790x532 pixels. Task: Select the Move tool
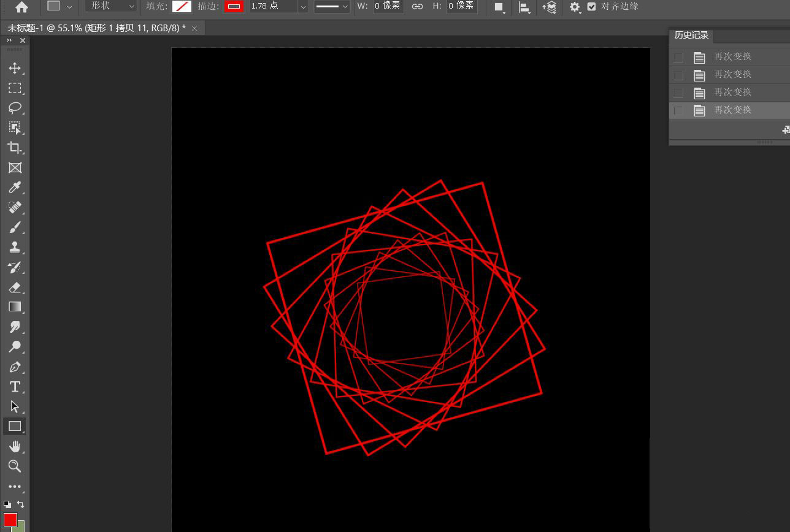pyautogui.click(x=15, y=68)
